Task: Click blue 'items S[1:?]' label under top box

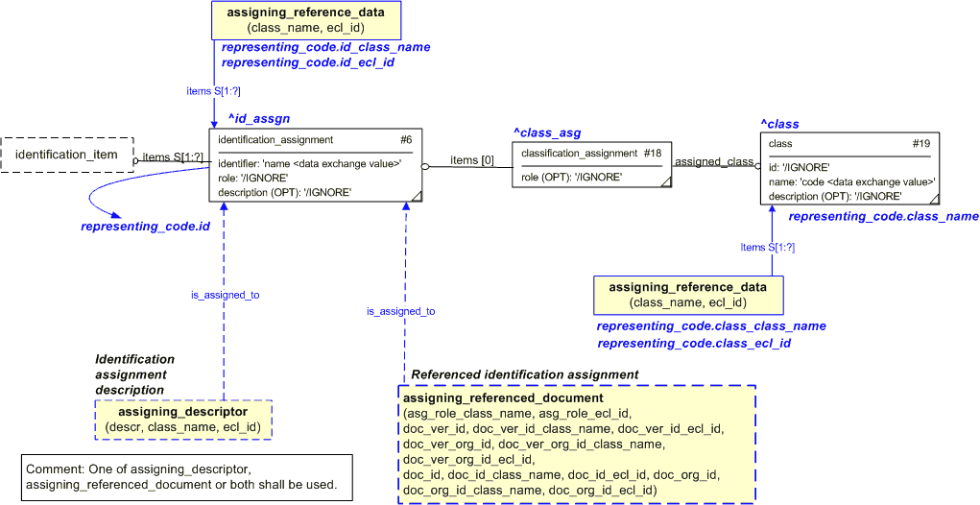Action: coord(213,91)
